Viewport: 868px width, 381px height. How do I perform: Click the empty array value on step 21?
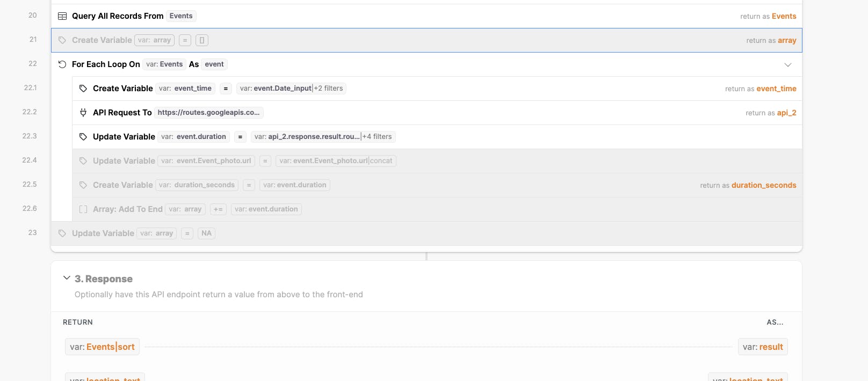[x=202, y=40]
